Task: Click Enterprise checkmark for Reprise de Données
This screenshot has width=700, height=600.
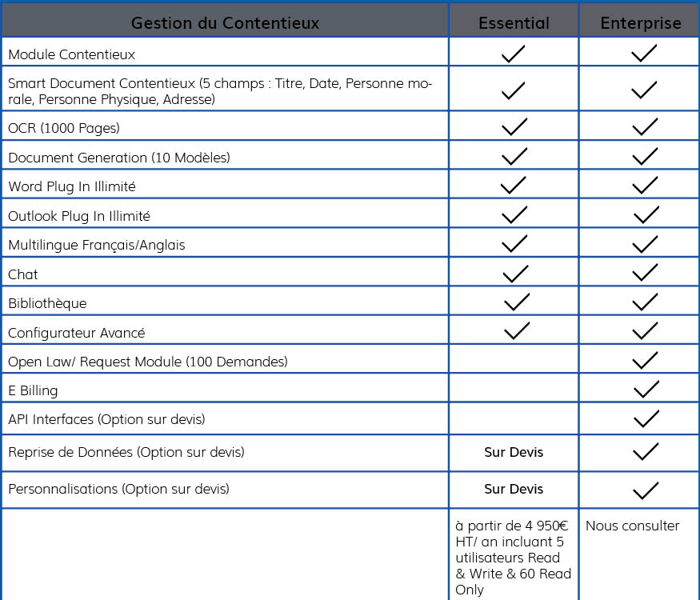Action: 646,451
